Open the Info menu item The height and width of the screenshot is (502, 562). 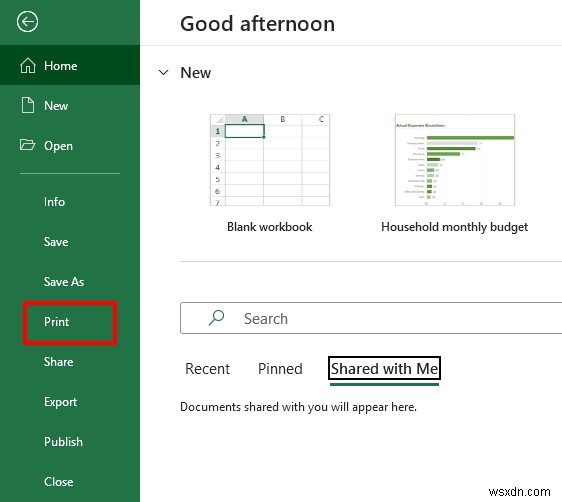(x=54, y=202)
